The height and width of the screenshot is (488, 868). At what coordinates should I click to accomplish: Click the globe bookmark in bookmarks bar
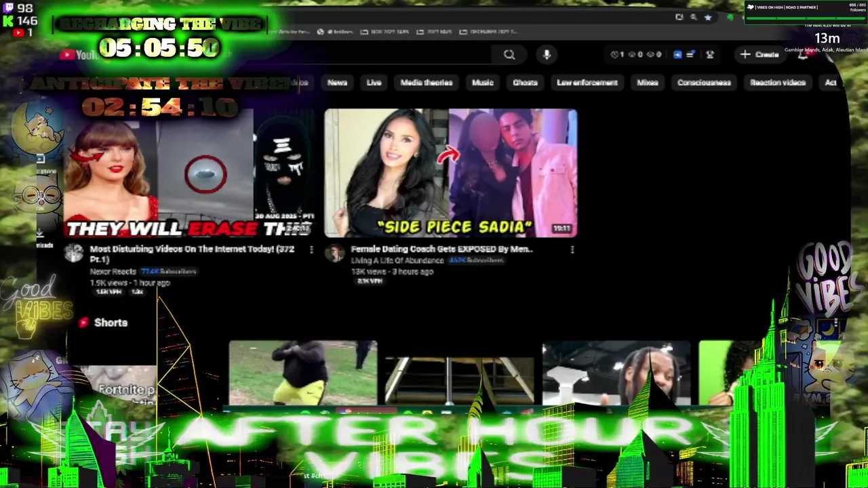coord(321,32)
